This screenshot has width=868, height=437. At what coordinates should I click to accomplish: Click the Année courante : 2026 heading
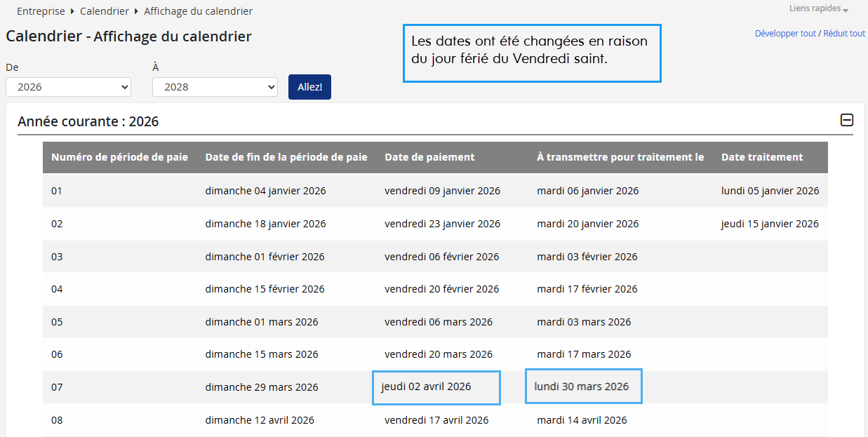[x=88, y=121]
